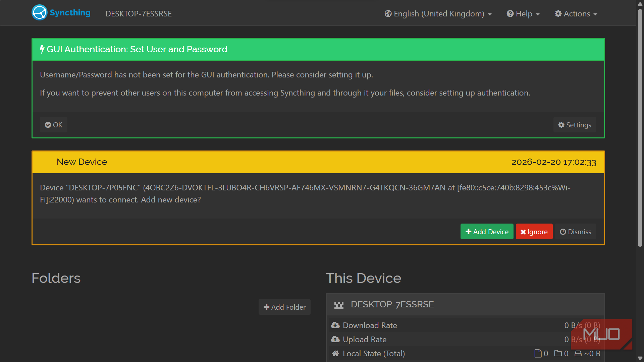Click the disk size icon in Local State

coord(578,353)
